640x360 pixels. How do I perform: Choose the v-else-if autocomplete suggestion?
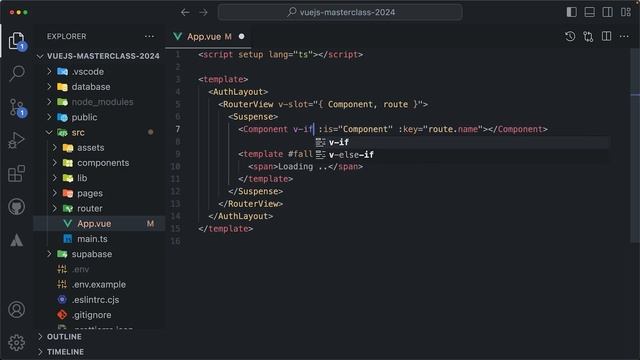461,155
